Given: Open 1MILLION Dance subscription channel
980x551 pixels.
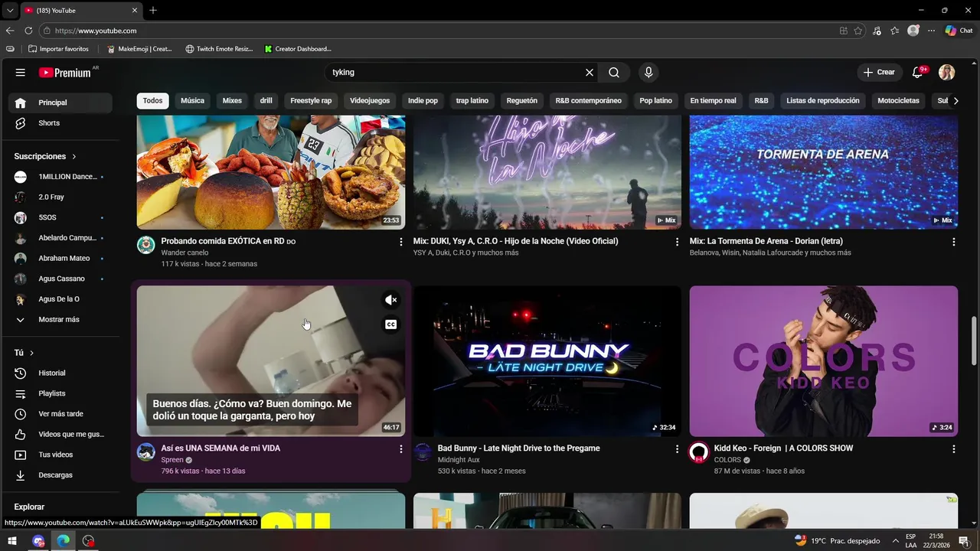Looking at the screenshot, I should (x=60, y=177).
